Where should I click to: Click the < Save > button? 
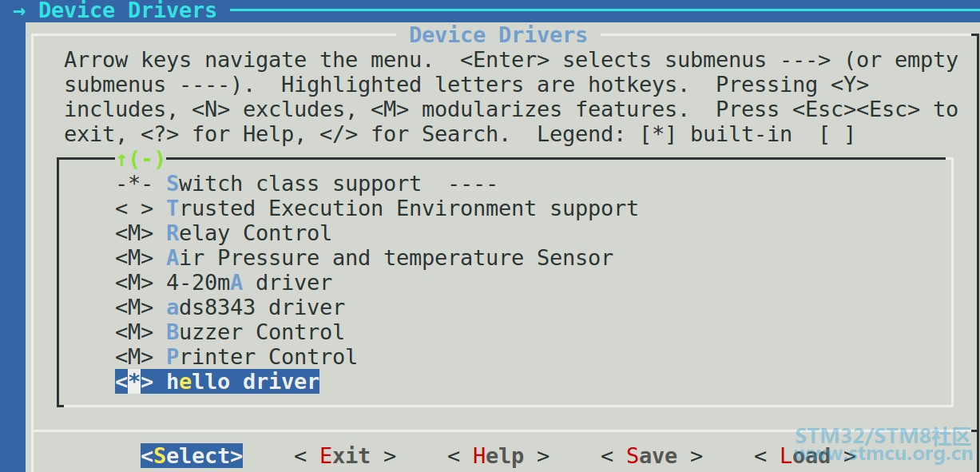coord(652,456)
